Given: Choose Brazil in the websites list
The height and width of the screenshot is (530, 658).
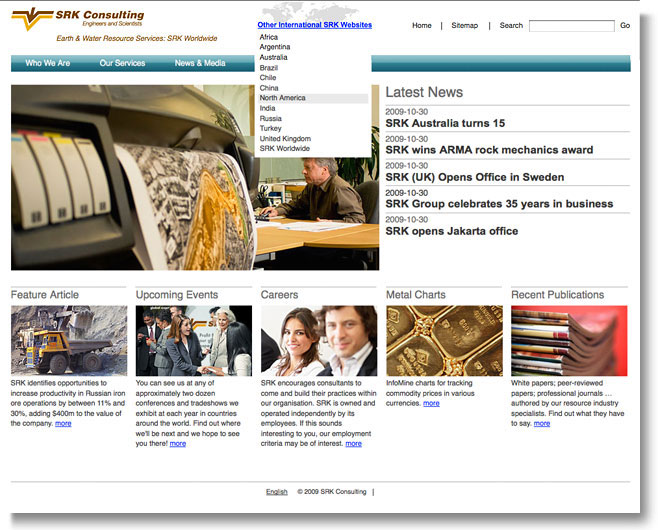Looking at the screenshot, I should pos(269,68).
